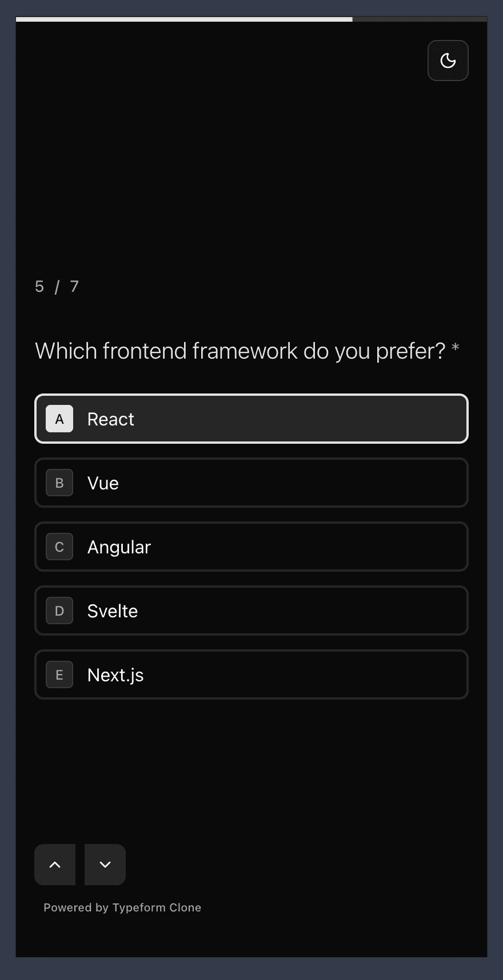The height and width of the screenshot is (980, 503).
Task: Click the downward chevron navigation icon
Action: point(105,864)
